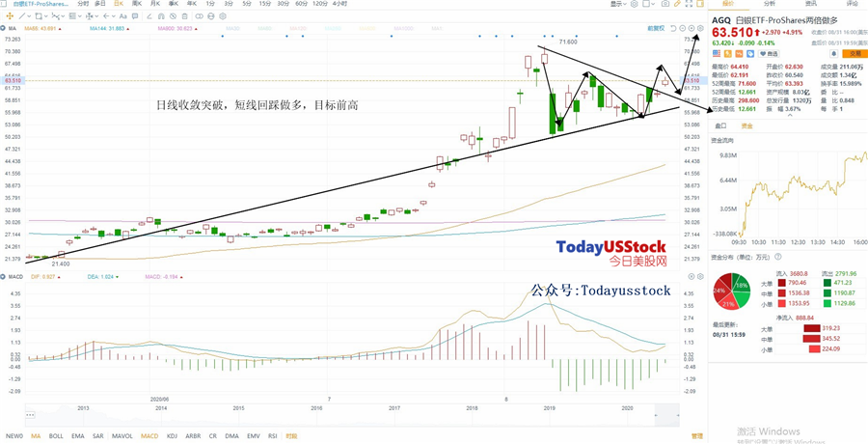Screen dimensions: 868x444
Task: Zoom out the chart with minus circle
Action: [683, 28]
